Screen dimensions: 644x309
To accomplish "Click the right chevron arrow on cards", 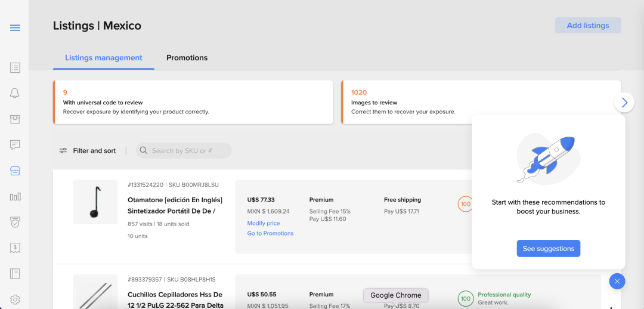I will pos(624,103).
